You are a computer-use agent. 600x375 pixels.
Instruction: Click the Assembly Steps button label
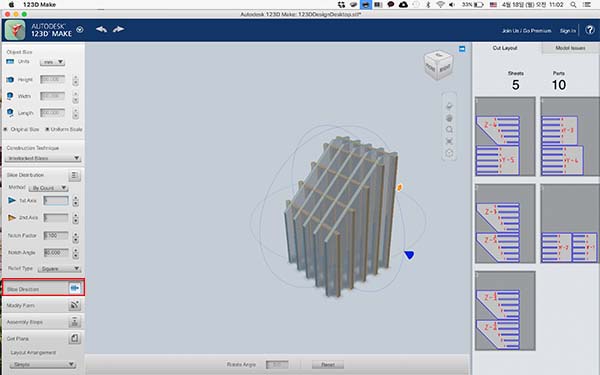coord(24,322)
